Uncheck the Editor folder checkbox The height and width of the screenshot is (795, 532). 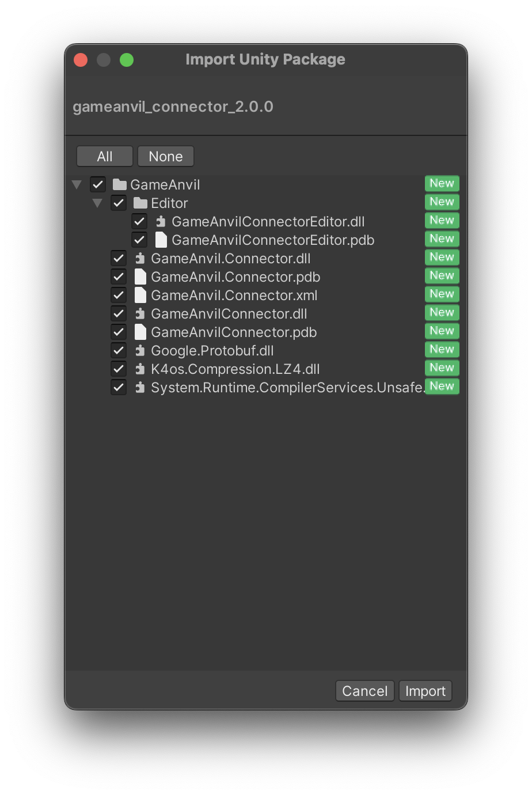pos(119,203)
